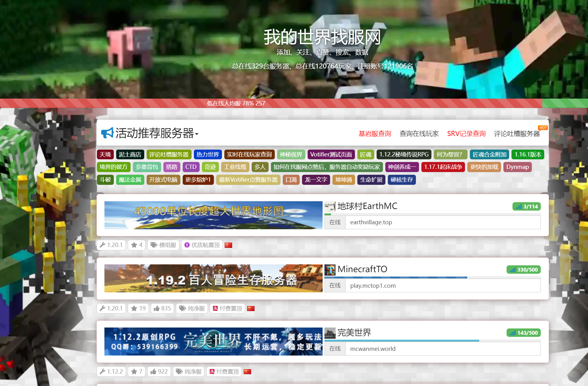588x386 pixels.
Task: Click the EarthMC server favicon icon
Action: tap(330, 206)
